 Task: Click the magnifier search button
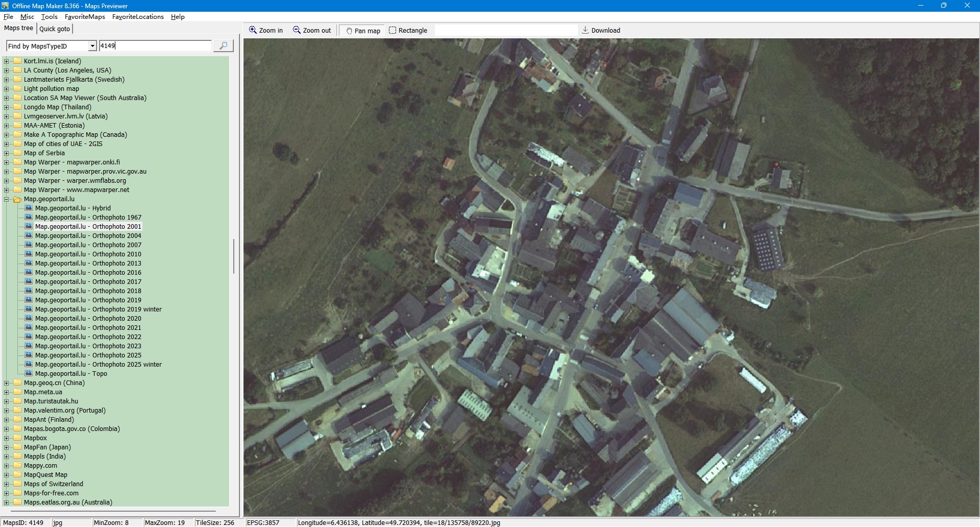tap(223, 46)
